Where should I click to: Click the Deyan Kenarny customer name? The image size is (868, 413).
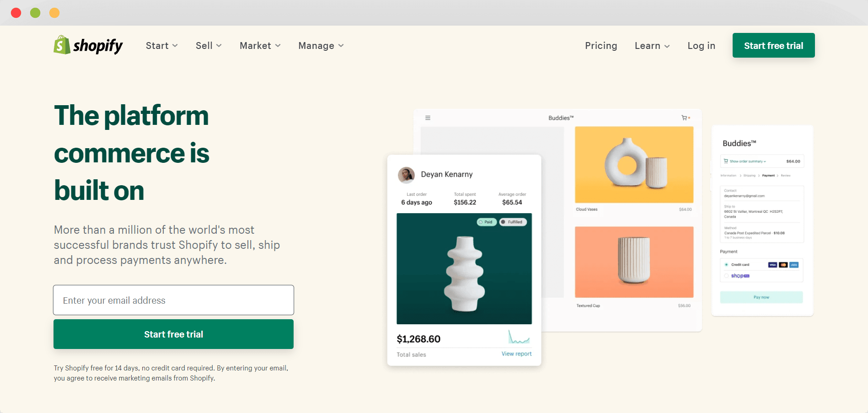(447, 174)
